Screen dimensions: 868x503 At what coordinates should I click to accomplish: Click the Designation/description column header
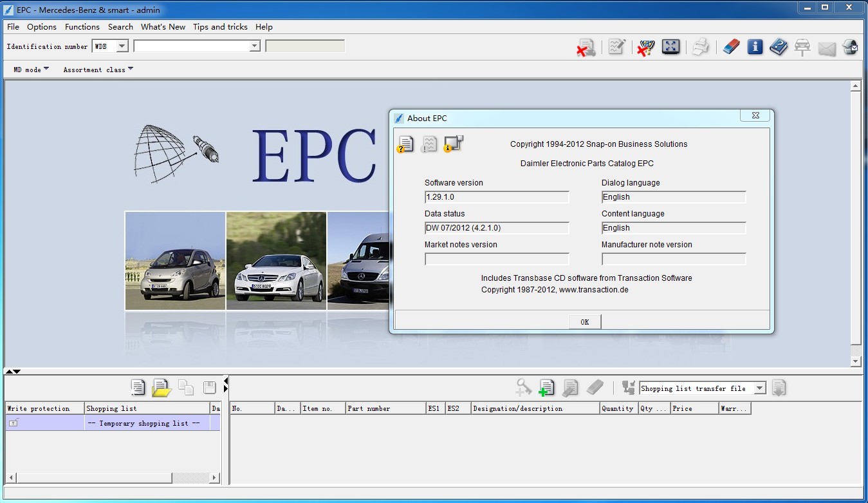coord(535,408)
